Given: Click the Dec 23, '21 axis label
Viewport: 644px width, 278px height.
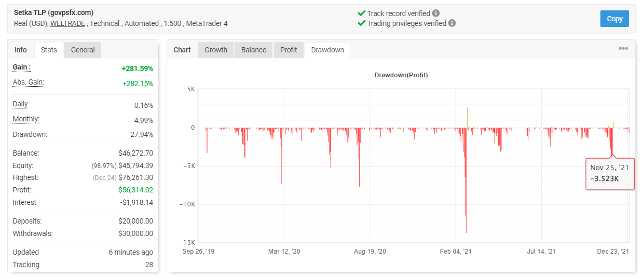Looking at the screenshot, I should pyautogui.click(x=613, y=252).
